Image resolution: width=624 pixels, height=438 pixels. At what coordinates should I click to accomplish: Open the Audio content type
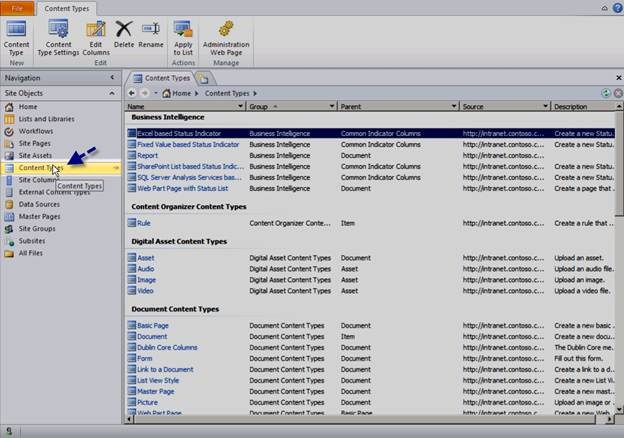146,269
